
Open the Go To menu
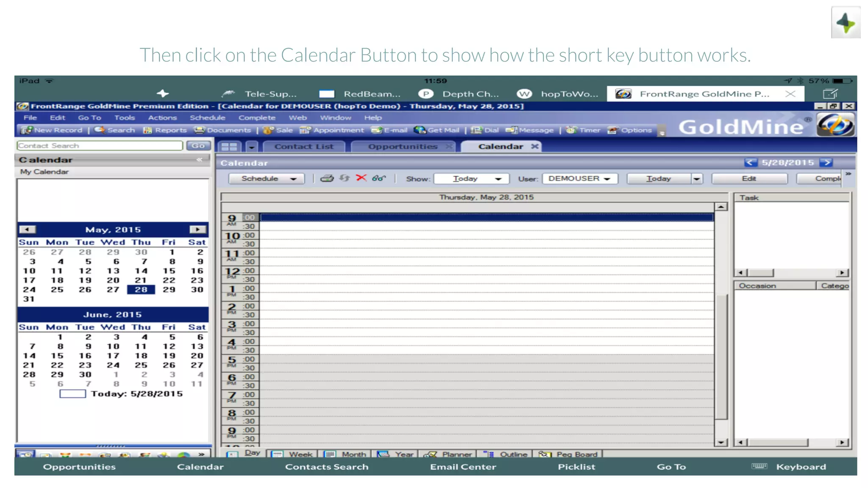pos(89,118)
